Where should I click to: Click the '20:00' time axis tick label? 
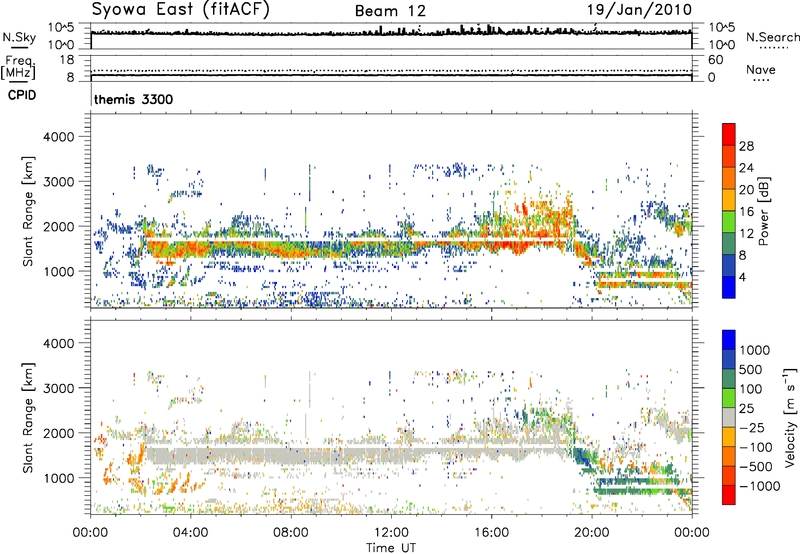point(592,533)
